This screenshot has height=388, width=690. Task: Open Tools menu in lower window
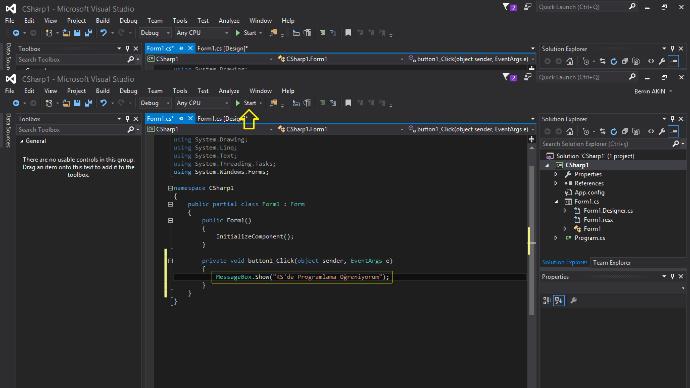[180, 91]
